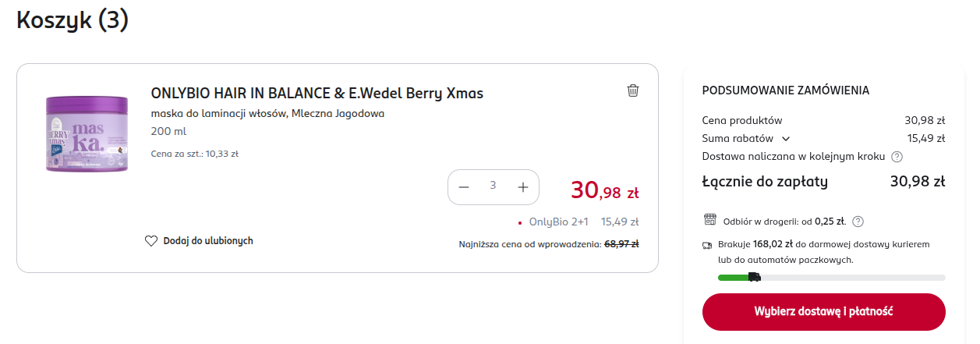Delete the product with the trash icon
This screenshot has height=344, width=980.
[x=633, y=90]
